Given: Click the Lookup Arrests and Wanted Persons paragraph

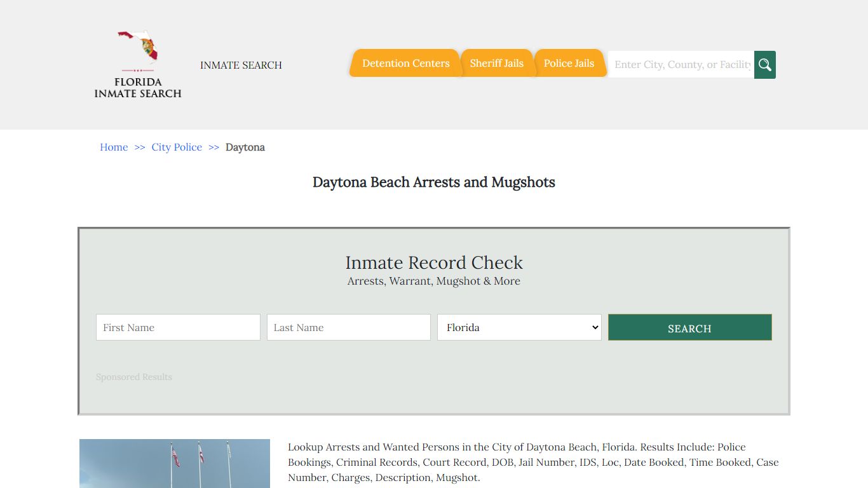Looking at the screenshot, I should [533, 462].
